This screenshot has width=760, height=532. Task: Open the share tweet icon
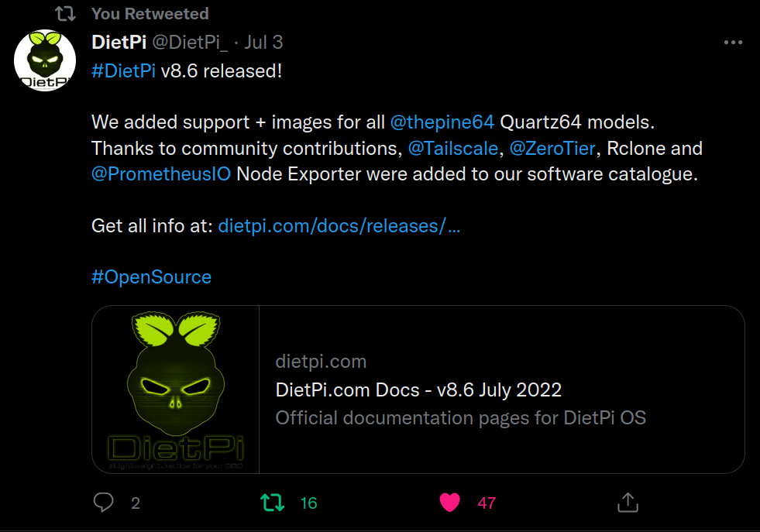click(x=628, y=503)
